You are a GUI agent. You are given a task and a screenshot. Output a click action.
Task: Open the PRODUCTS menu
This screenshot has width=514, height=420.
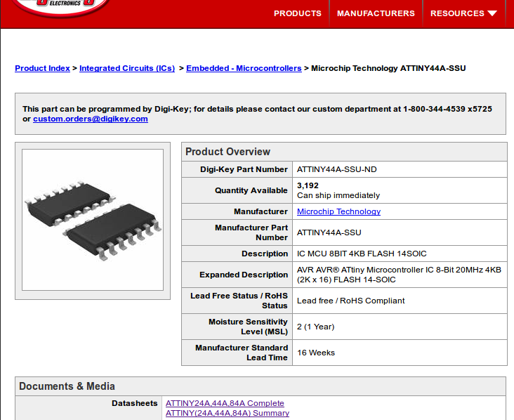click(298, 13)
